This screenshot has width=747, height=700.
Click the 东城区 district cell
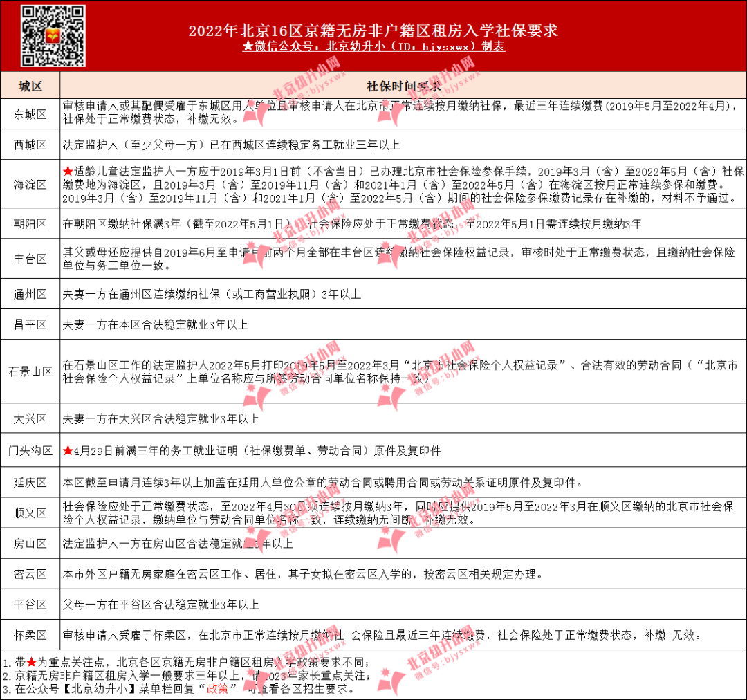coord(30,114)
